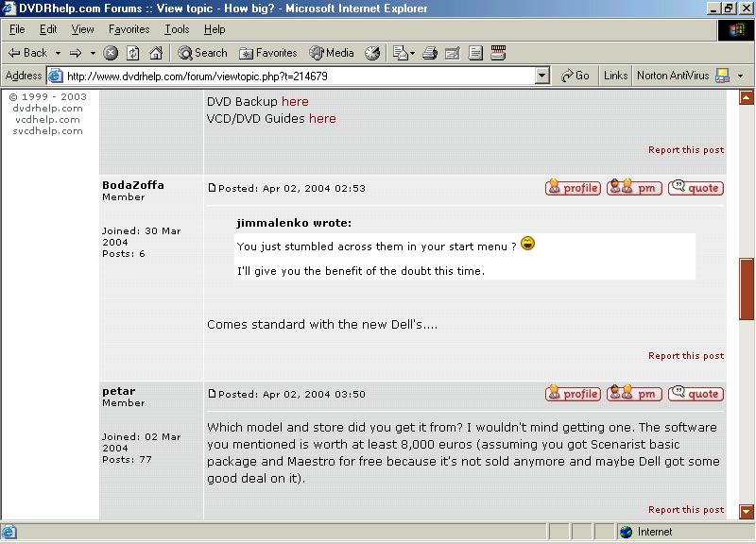Report the top signature post
756x544 pixels.
686,150
